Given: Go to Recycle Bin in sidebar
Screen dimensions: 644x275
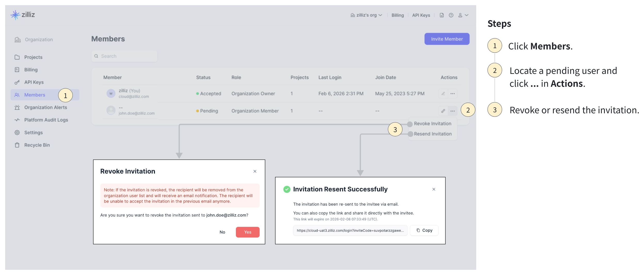Looking at the screenshot, I should tap(37, 145).
